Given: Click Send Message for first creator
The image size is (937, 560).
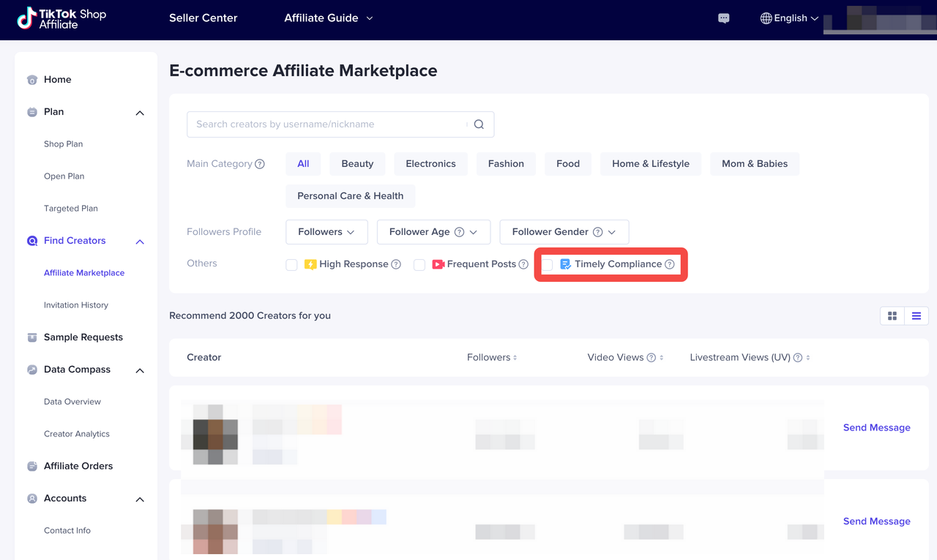Looking at the screenshot, I should tap(876, 428).
